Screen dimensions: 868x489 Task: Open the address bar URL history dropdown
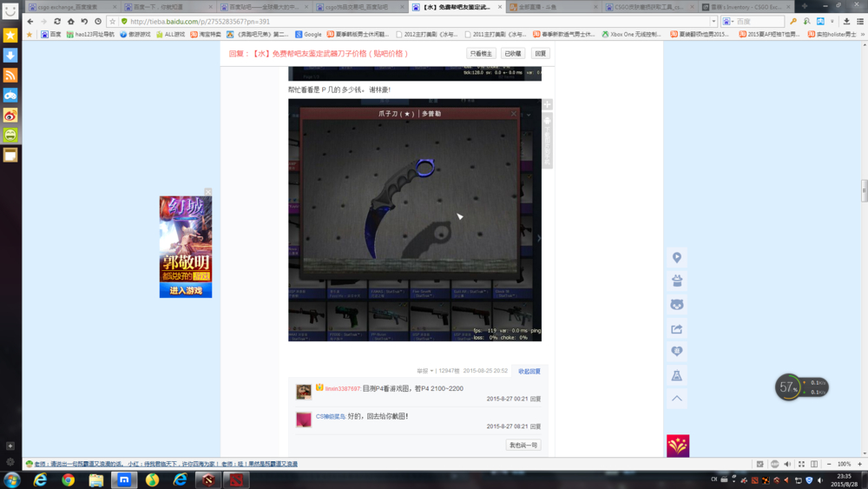click(x=713, y=22)
